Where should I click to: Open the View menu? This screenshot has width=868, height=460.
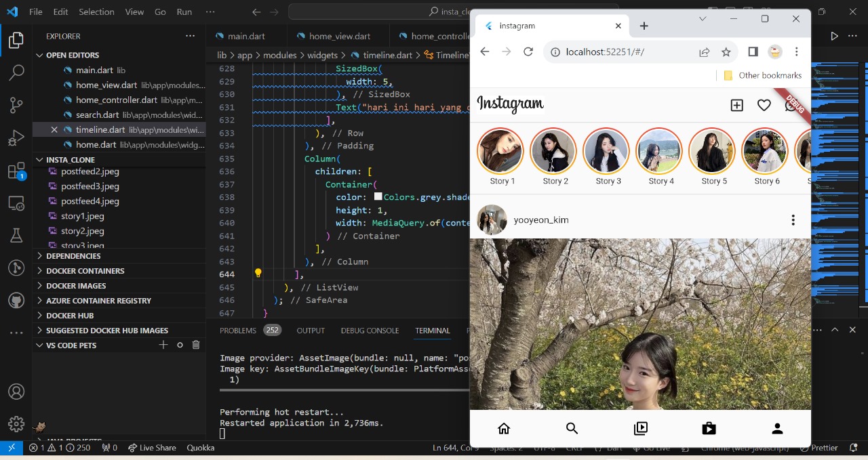(x=134, y=12)
